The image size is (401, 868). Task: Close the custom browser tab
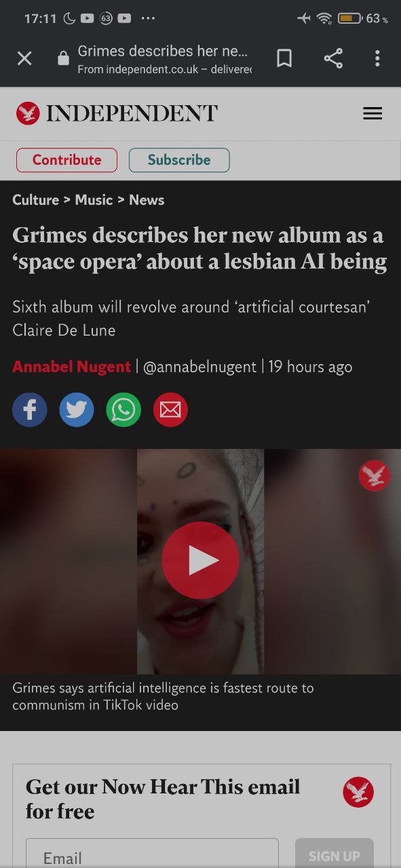(x=24, y=59)
